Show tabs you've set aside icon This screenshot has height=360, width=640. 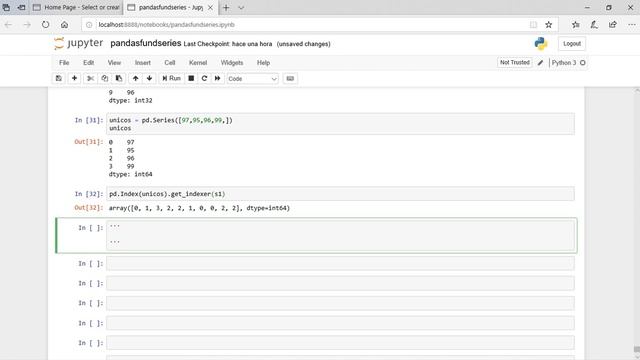click(x=6, y=7)
